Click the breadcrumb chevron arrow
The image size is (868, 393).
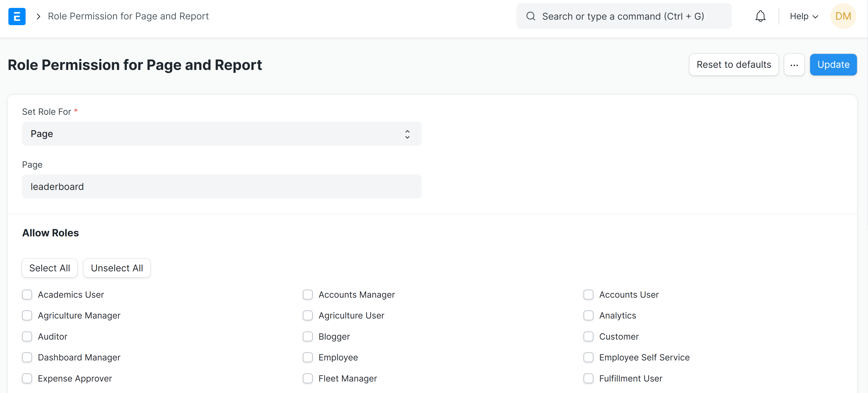point(39,16)
